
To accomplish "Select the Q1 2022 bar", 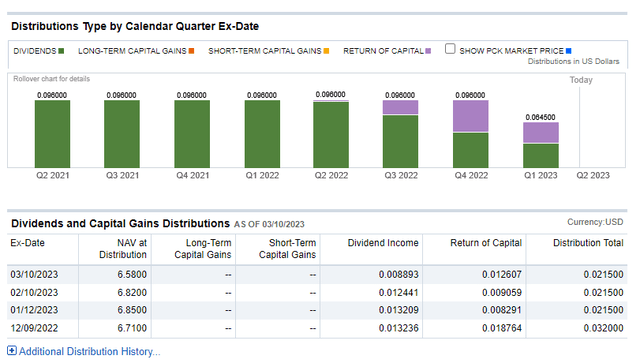I will [x=262, y=134].
